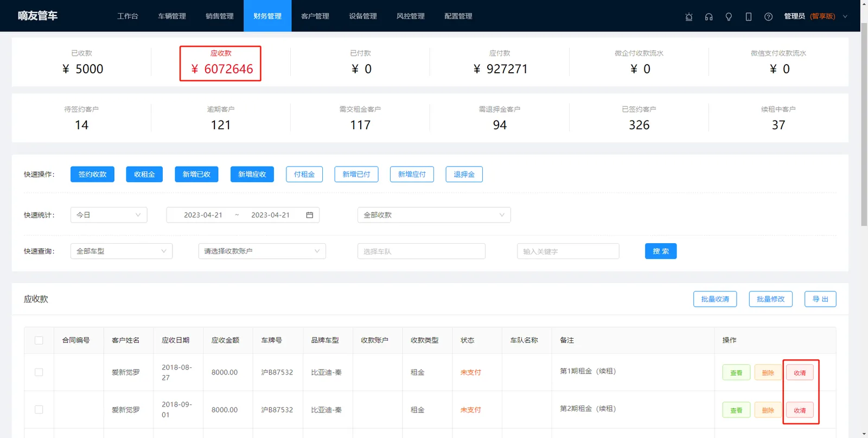
Task: Click the 批量修改 button
Action: [771, 299]
